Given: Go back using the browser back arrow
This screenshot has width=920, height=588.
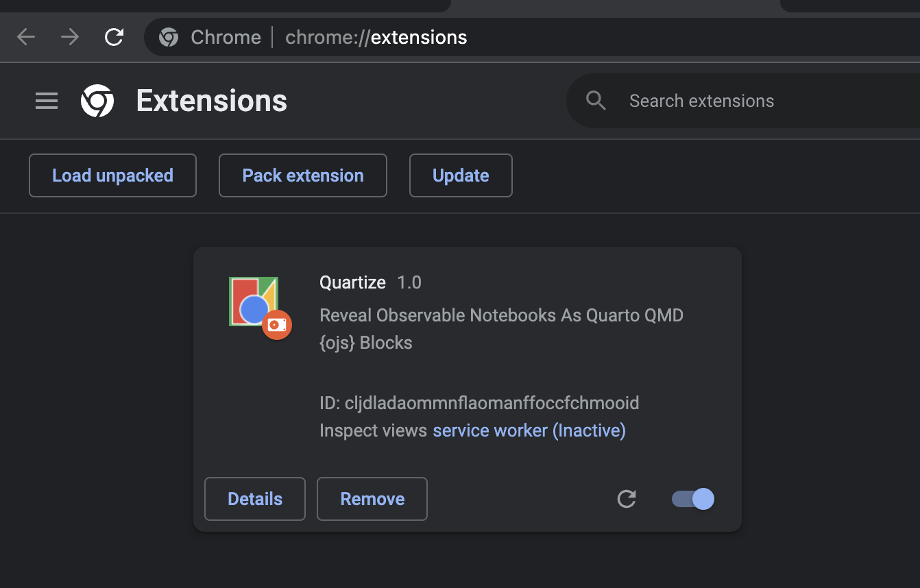Looking at the screenshot, I should coord(26,37).
